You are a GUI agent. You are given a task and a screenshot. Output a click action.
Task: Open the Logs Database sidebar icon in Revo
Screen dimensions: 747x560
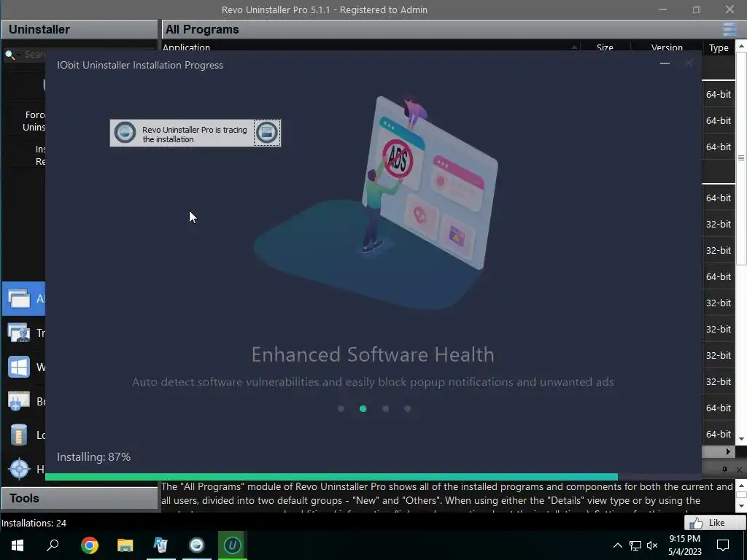pos(18,435)
